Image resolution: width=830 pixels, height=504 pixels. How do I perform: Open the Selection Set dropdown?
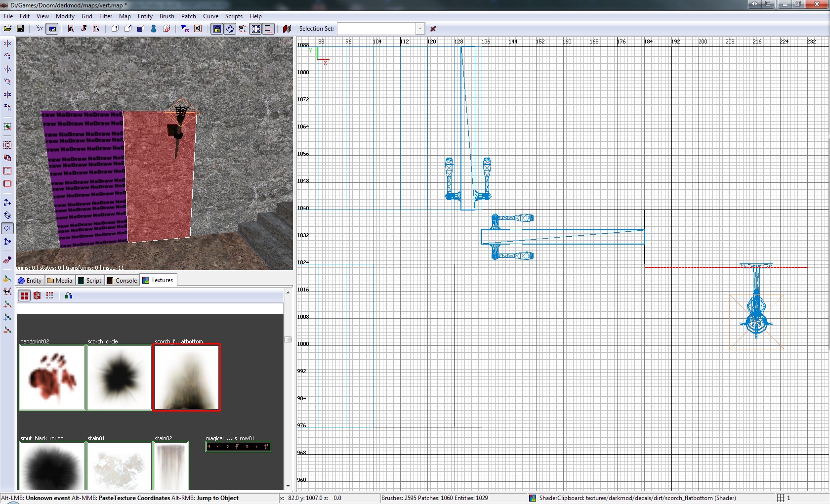(420, 29)
